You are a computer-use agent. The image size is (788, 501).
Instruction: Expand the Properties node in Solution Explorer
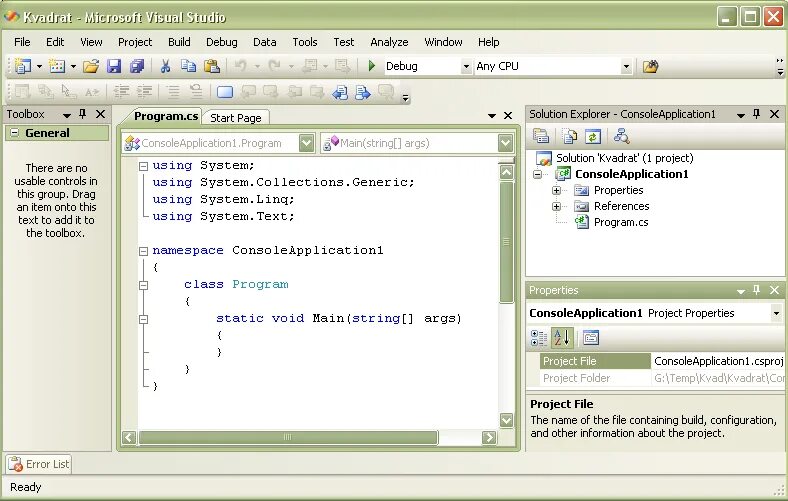tap(556, 190)
